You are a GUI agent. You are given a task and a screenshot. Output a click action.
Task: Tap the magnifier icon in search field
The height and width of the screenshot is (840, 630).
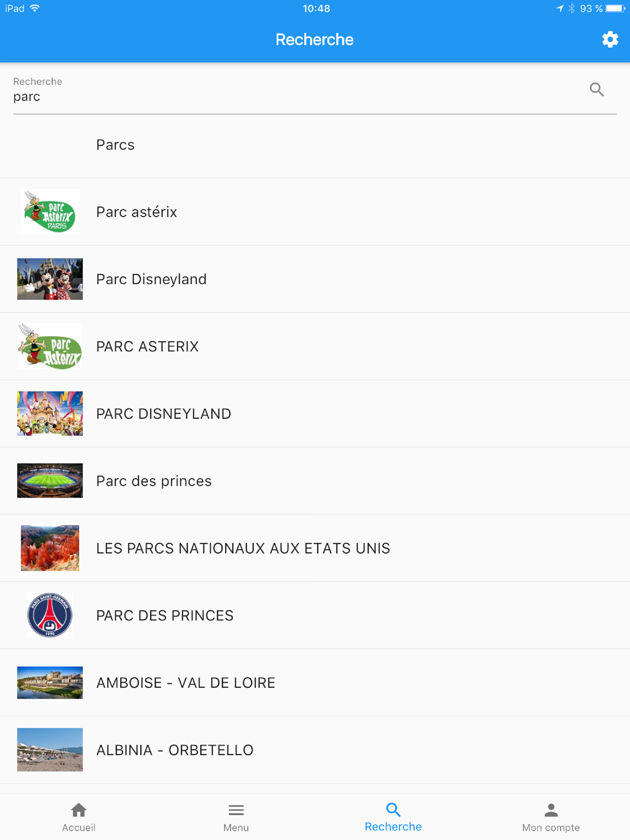[x=596, y=89]
